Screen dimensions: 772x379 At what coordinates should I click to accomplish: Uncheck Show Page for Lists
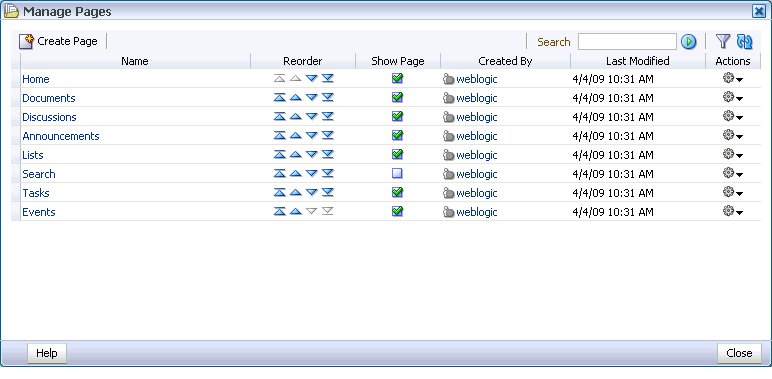pyautogui.click(x=397, y=154)
